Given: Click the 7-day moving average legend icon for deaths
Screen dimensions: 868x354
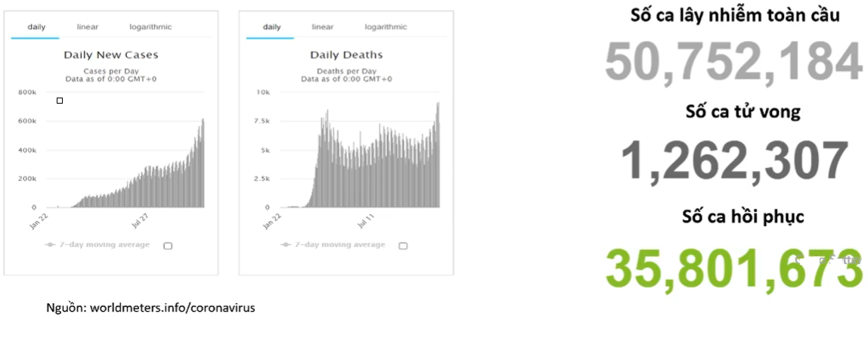Looking at the screenshot, I should click(286, 244).
